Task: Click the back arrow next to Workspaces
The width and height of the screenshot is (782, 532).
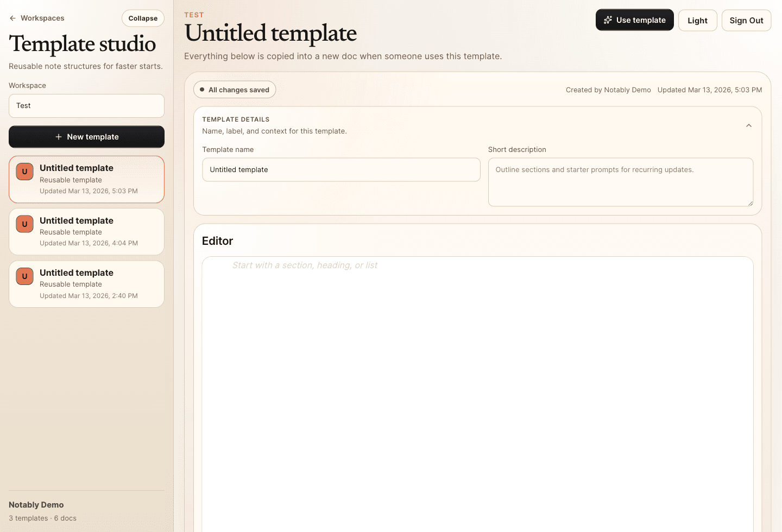Action: pos(12,18)
